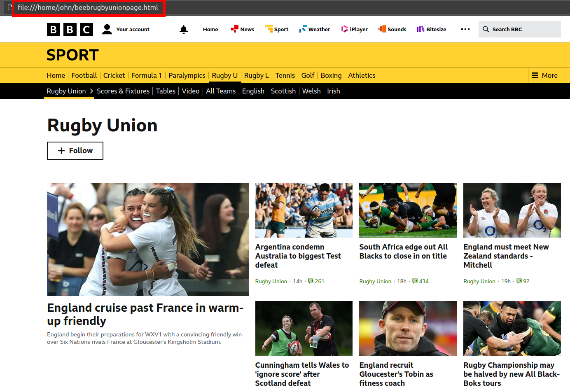Check Weather using its icon
Screen dimensions: 570x392
(x=304, y=29)
